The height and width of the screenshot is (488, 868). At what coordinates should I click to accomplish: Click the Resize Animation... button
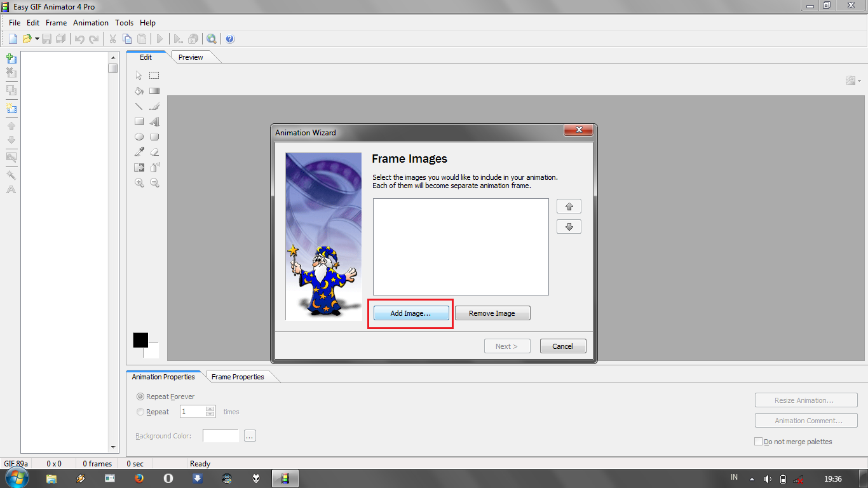tap(806, 400)
